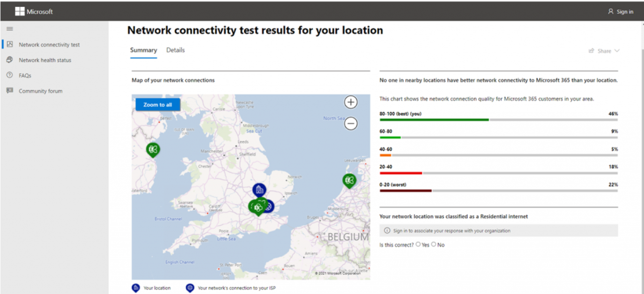The height and width of the screenshot is (294, 644).
Task: Click the page title heading
Action: [255, 30]
